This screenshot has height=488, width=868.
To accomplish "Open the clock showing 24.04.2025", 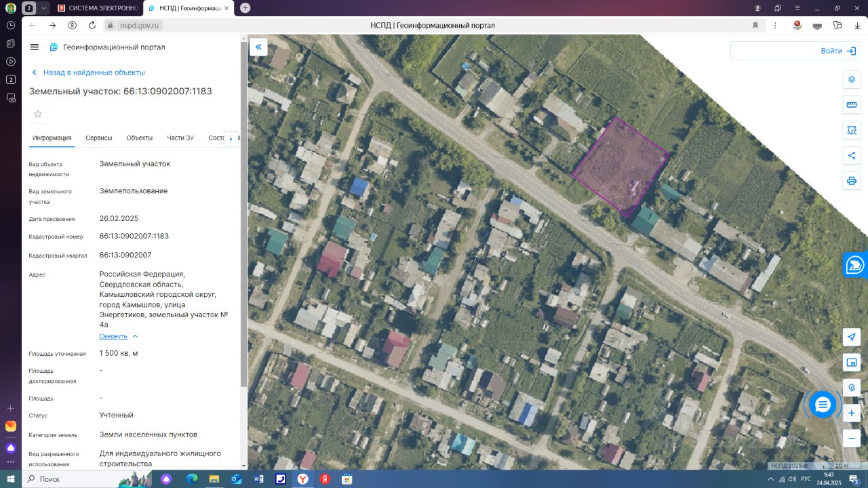I will tap(830, 479).
